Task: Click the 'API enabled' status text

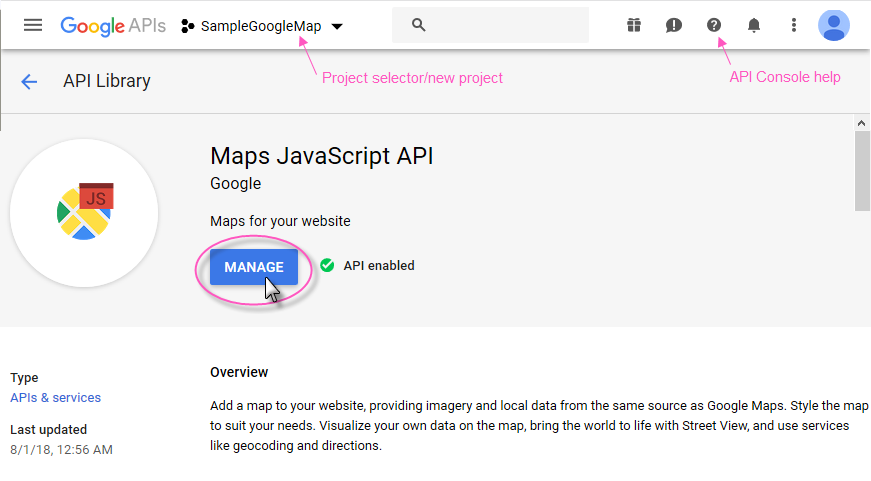Action: coord(379,265)
